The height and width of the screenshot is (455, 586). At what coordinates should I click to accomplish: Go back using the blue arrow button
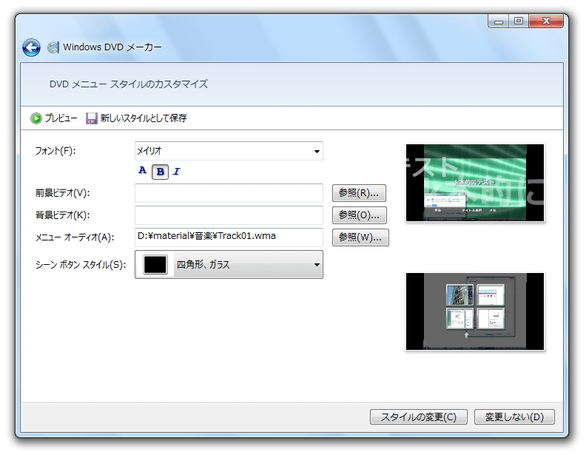(31, 48)
